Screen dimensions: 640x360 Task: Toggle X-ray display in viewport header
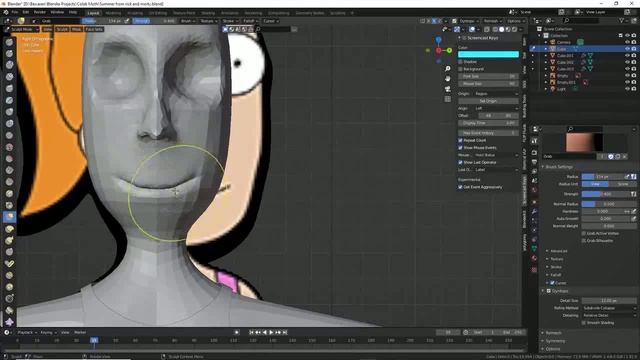pos(487,29)
